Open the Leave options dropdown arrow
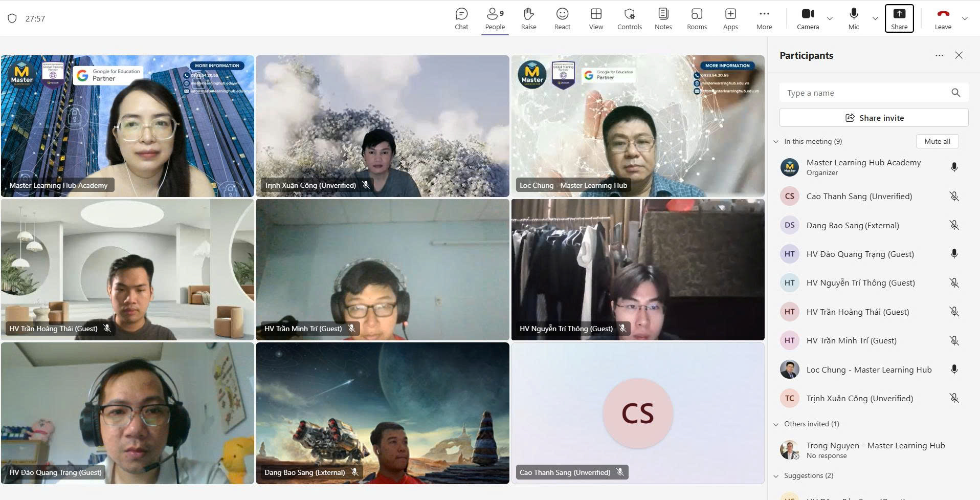The height and width of the screenshot is (500, 980). 965,19
